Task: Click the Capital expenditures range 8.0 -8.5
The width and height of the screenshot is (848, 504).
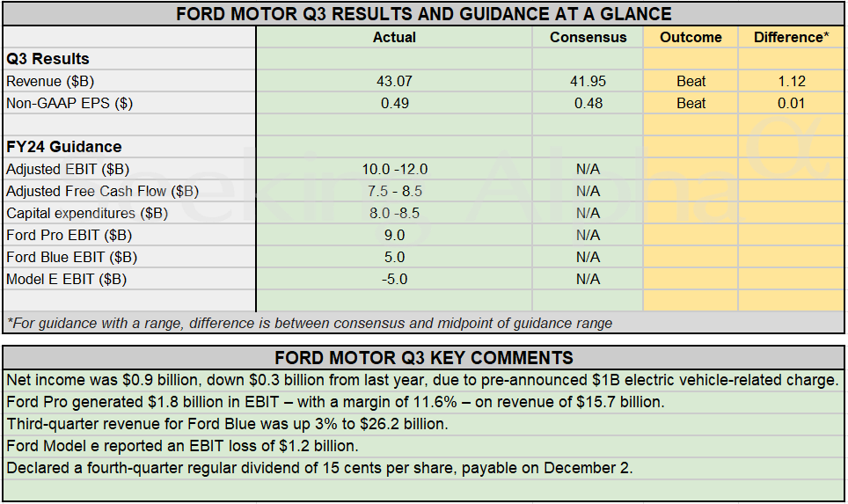Action: (394, 213)
